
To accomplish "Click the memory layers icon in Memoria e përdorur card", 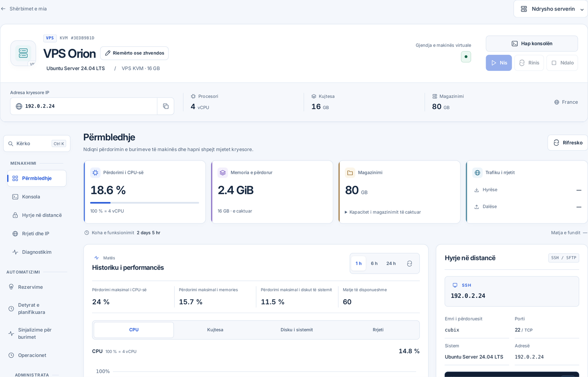I will coord(223,173).
